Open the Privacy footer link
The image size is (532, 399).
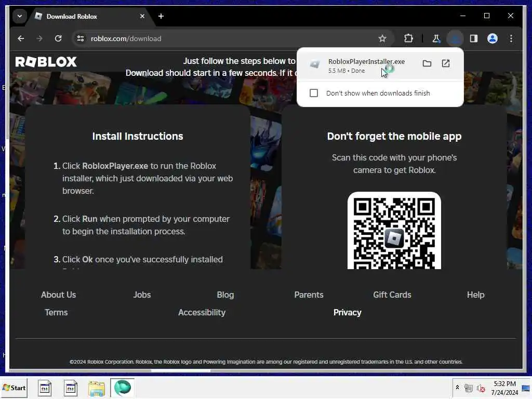pyautogui.click(x=348, y=312)
